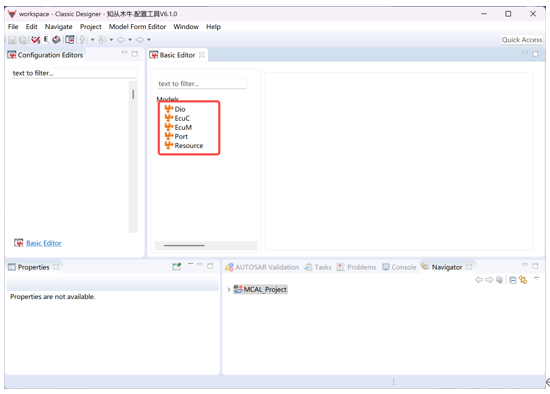The width and height of the screenshot is (550, 394).
Task: Open the File menu
Action: click(x=13, y=27)
